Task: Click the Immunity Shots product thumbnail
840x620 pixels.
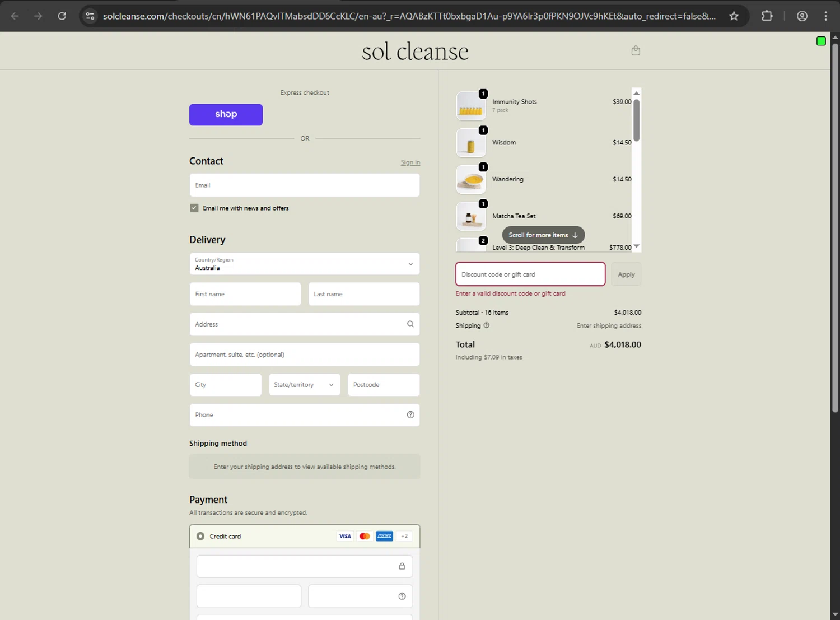Action: click(x=471, y=106)
